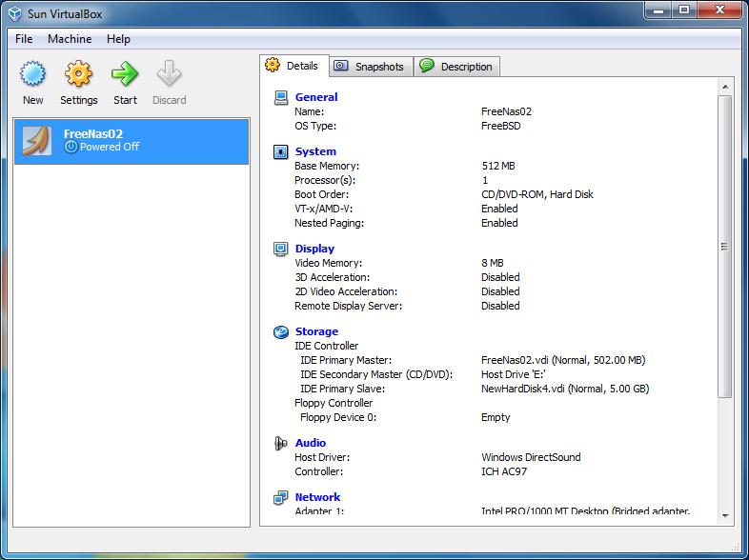Click the System section chip icon
The width and height of the screenshot is (749, 560).
[x=280, y=151]
